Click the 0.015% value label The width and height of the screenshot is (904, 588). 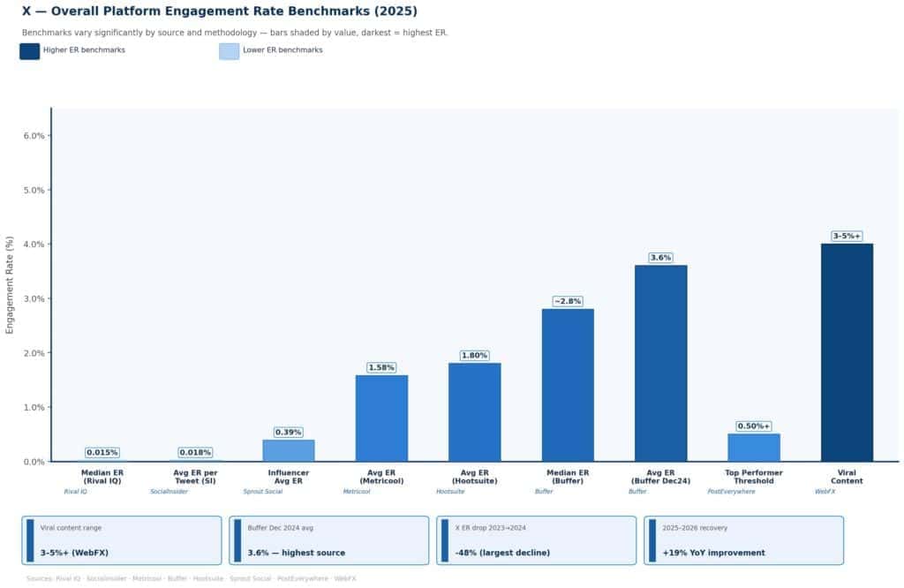point(102,452)
